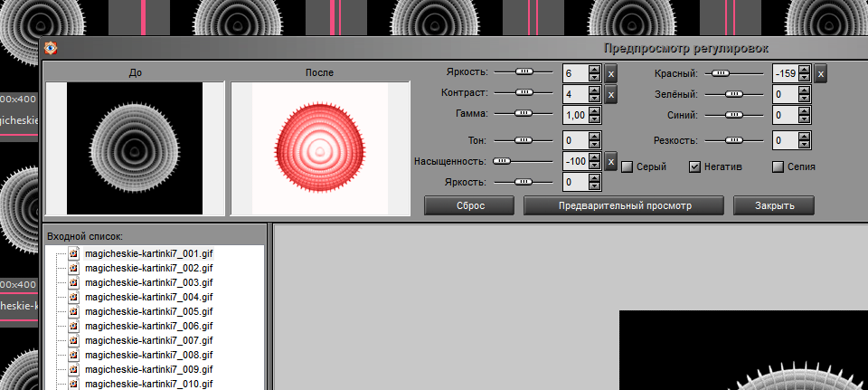Viewport: 868px width, 390px height.
Task: Click the Сброс button
Action: coord(469,205)
